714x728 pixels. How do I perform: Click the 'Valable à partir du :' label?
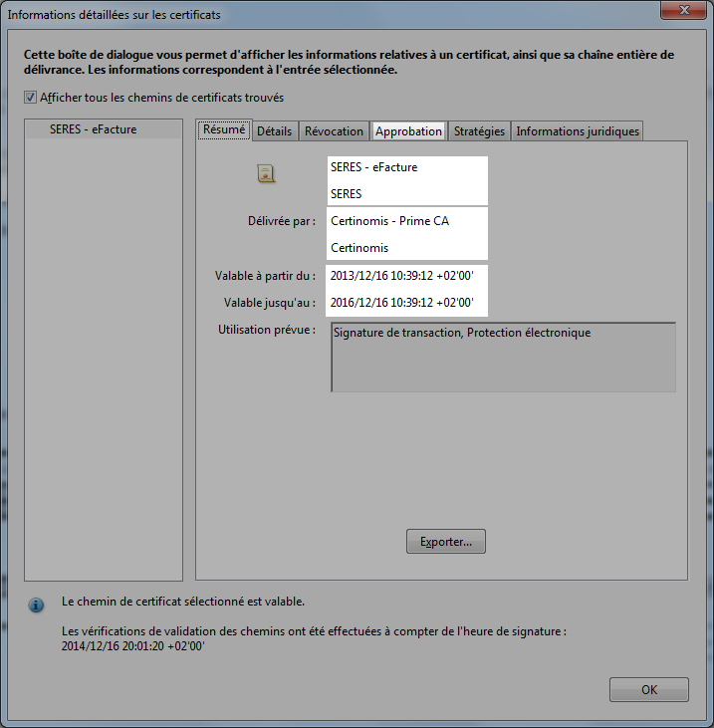(265, 276)
